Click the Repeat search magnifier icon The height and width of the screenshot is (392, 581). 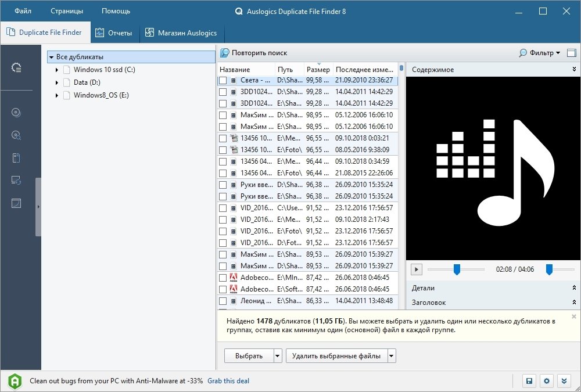(225, 53)
